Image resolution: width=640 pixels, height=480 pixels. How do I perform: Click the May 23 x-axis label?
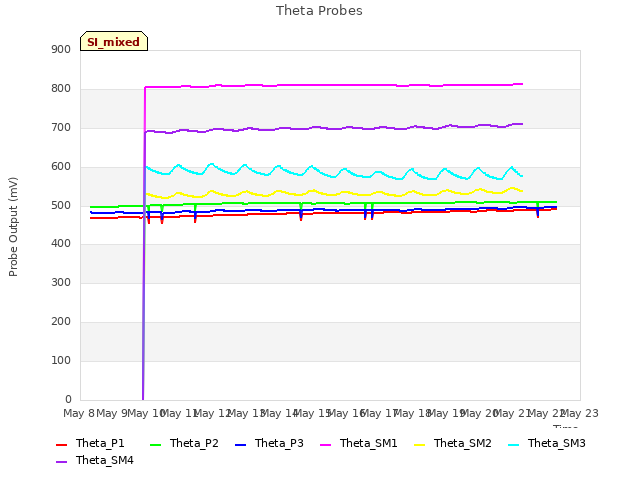(x=580, y=413)
